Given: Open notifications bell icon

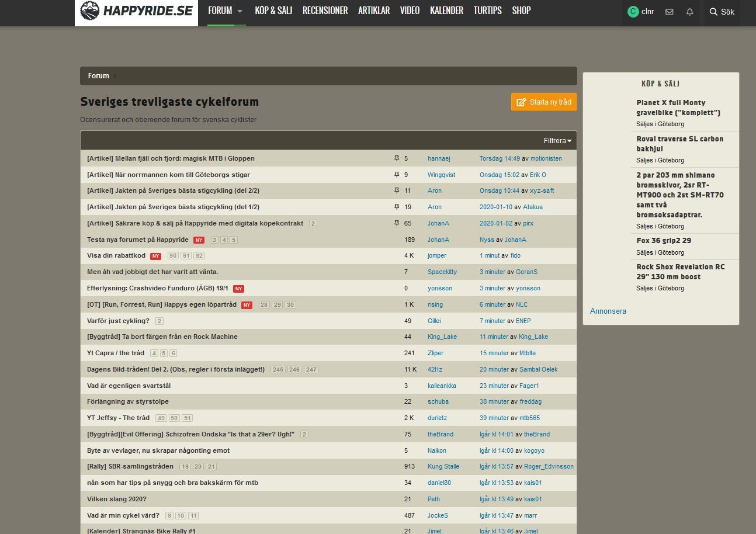Looking at the screenshot, I should click(690, 12).
